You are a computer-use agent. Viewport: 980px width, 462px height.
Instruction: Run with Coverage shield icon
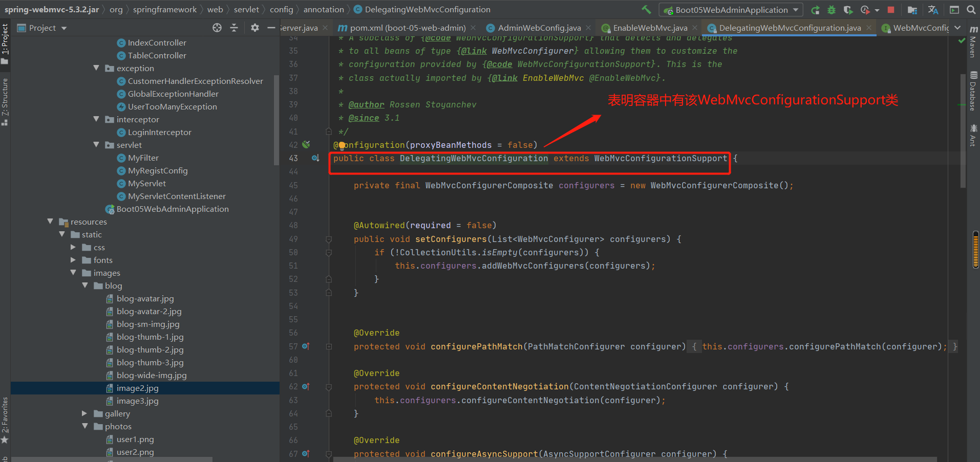pyautogui.click(x=848, y=10)
